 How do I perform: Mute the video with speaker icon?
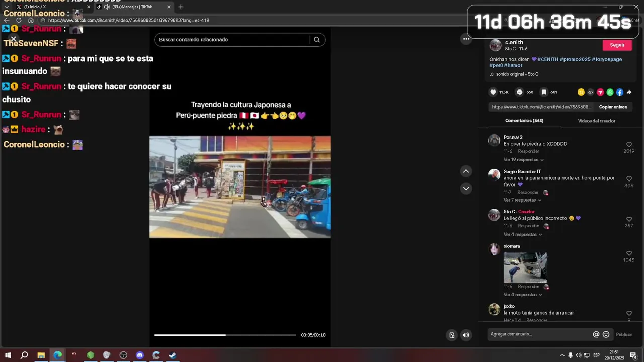[x=466, y=335]
